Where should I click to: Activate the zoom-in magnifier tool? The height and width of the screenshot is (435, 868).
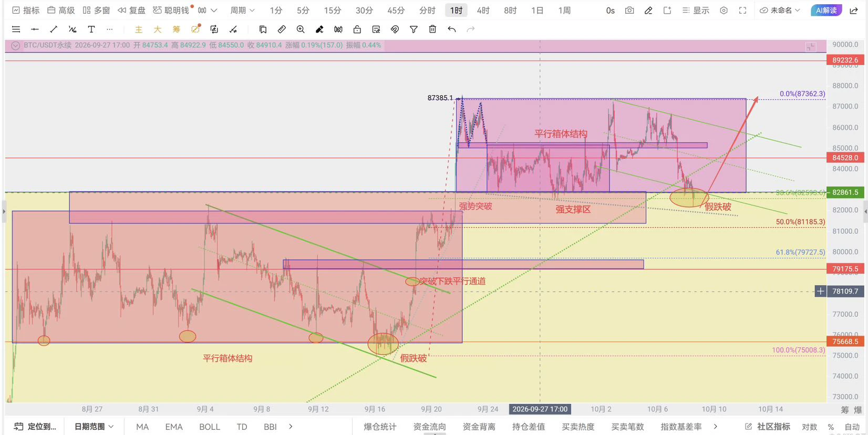(301, 29)
